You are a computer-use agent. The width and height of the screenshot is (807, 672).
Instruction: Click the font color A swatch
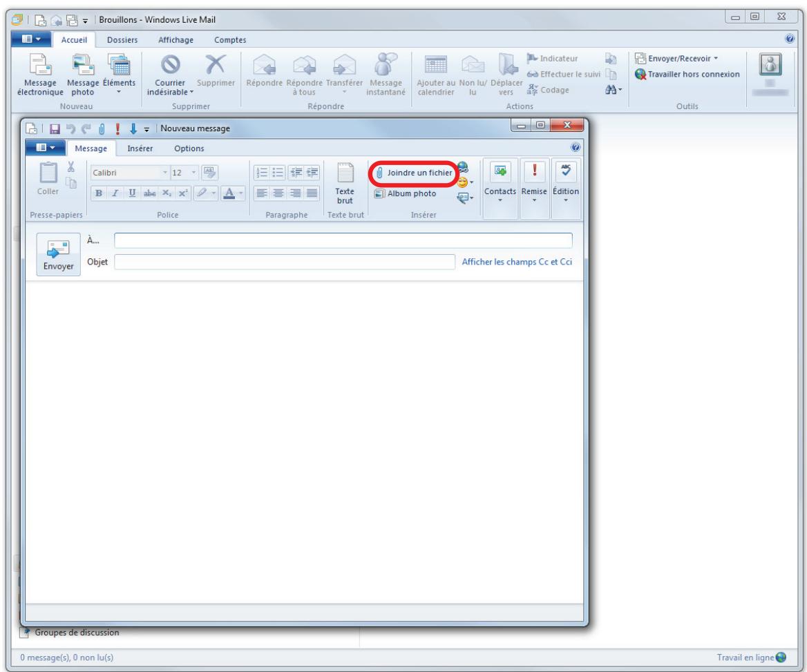click(229, 193)
